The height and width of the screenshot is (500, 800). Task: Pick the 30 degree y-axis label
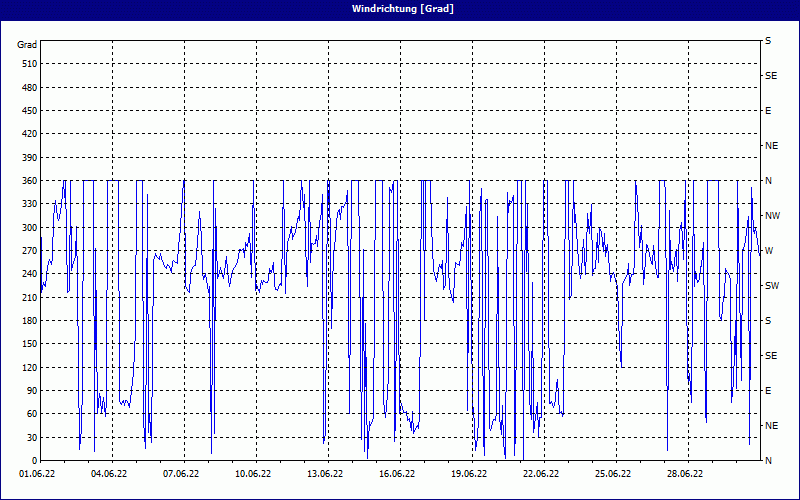pyautogui.click(x=30, y=438)
